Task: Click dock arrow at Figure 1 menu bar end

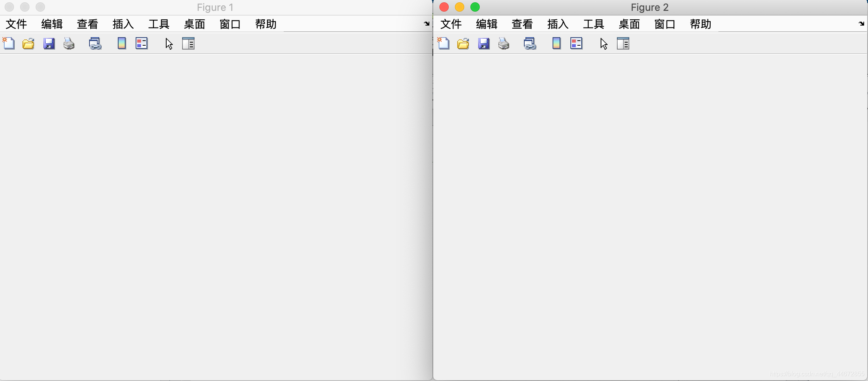Action: coord(427,24)
